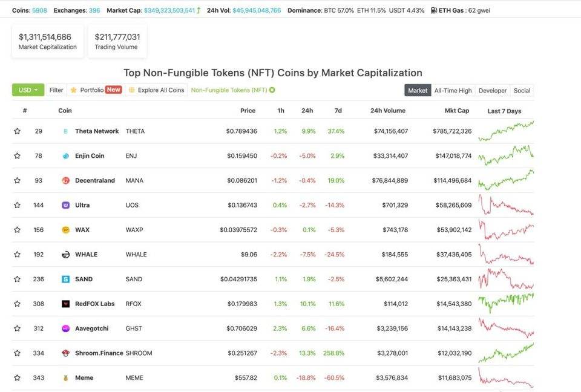Switch to the All-Time High tab
This screenshot has width=581, height=392.
point(453,90)
